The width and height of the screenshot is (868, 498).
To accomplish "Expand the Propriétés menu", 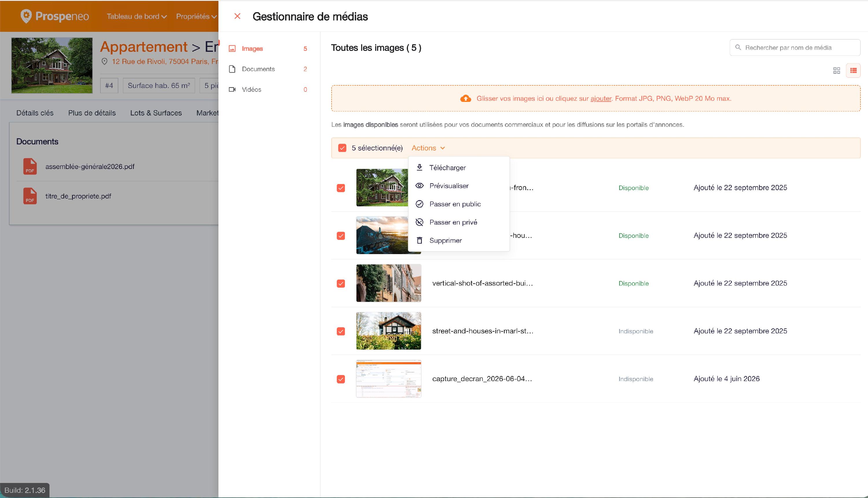I will pos(196,16).
